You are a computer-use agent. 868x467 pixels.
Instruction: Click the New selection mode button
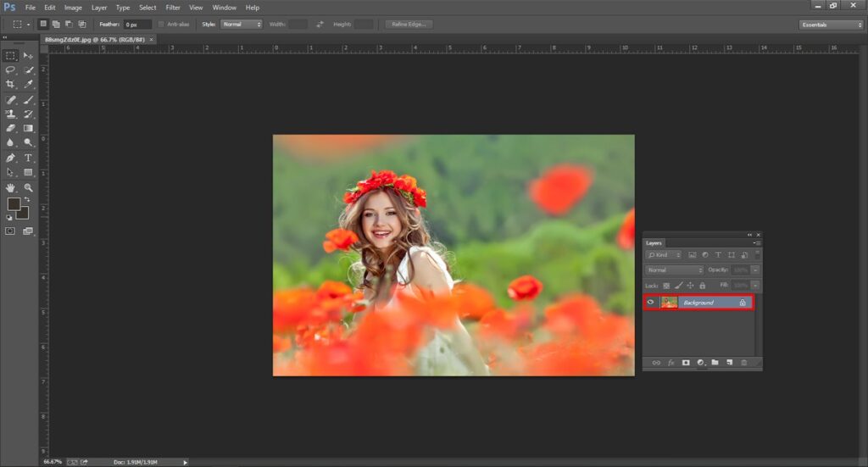click(x=43, y=24)
